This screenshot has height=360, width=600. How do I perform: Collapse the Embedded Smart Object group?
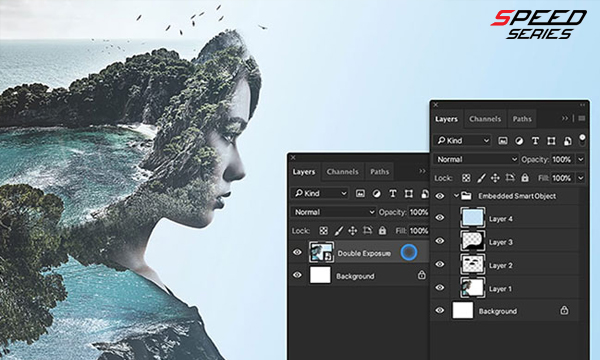[456, 195]
